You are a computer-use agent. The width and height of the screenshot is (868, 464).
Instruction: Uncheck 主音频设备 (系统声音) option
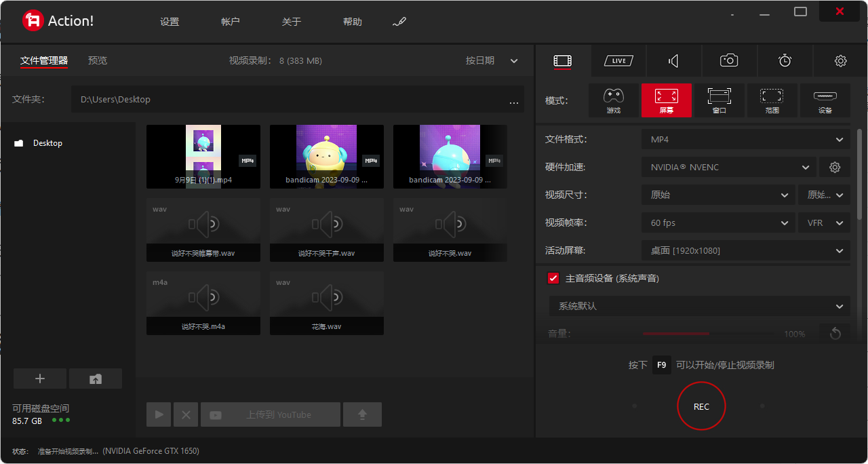[x=553, y=277]
